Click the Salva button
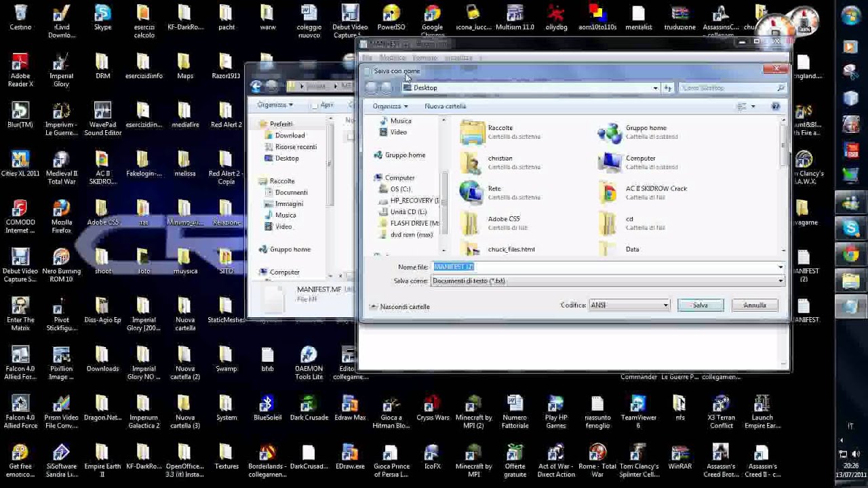Image resolution: width=868 pixels, height=488 pixels. 701,305
